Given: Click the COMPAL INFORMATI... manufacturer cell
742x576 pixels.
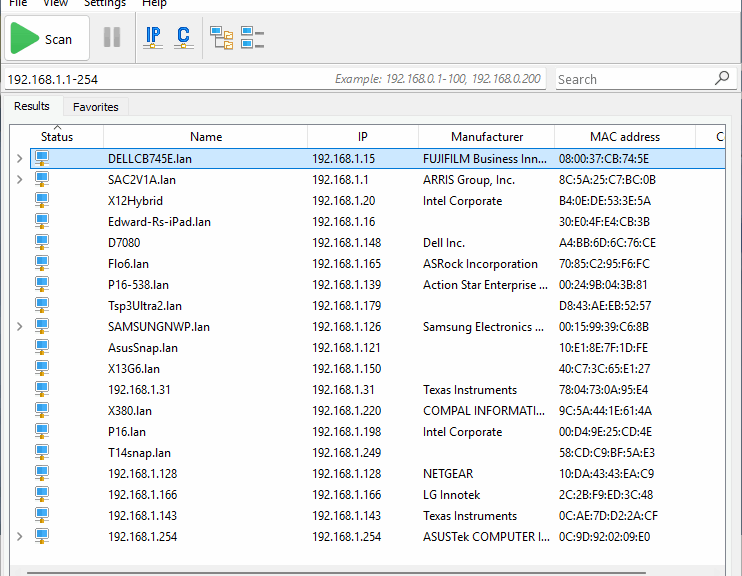Looking at the screenshot, I should coord(484,411).
